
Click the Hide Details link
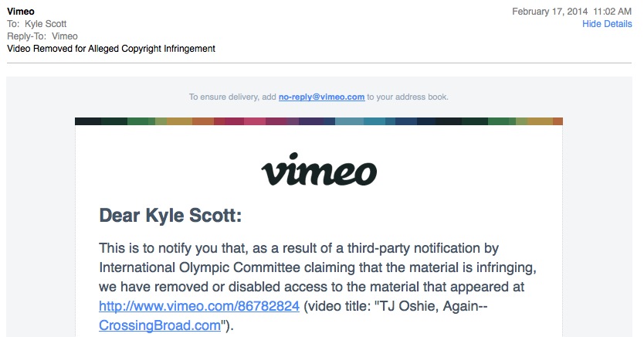607,24
